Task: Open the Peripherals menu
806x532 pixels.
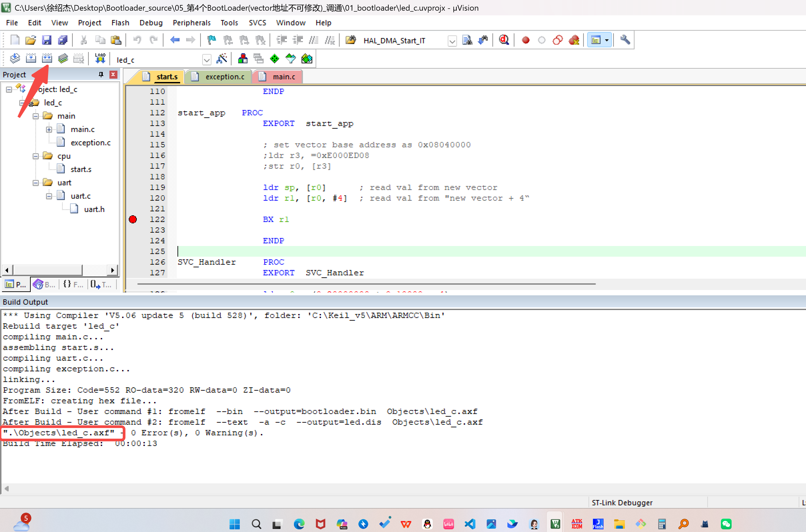Action: (191, 23)
